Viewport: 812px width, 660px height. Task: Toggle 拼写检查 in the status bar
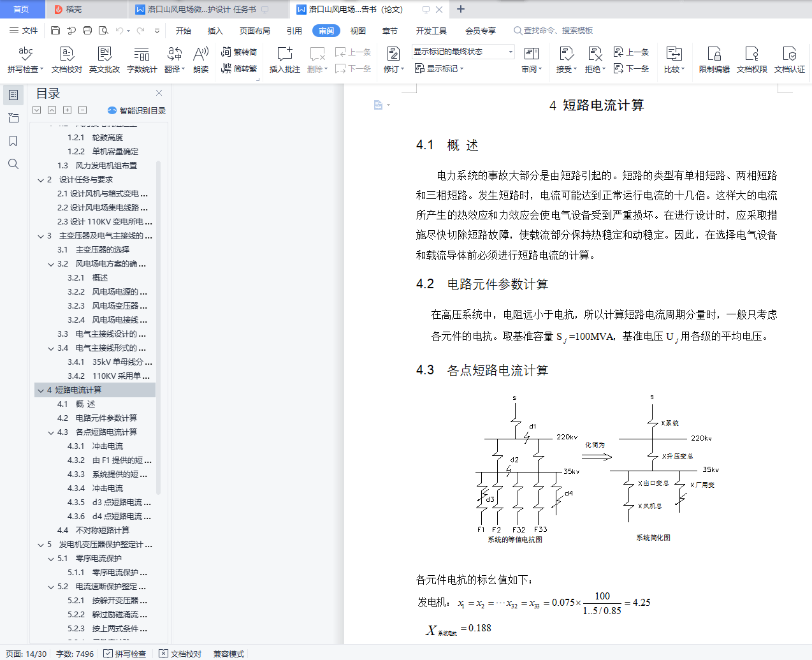pos(125,654)
